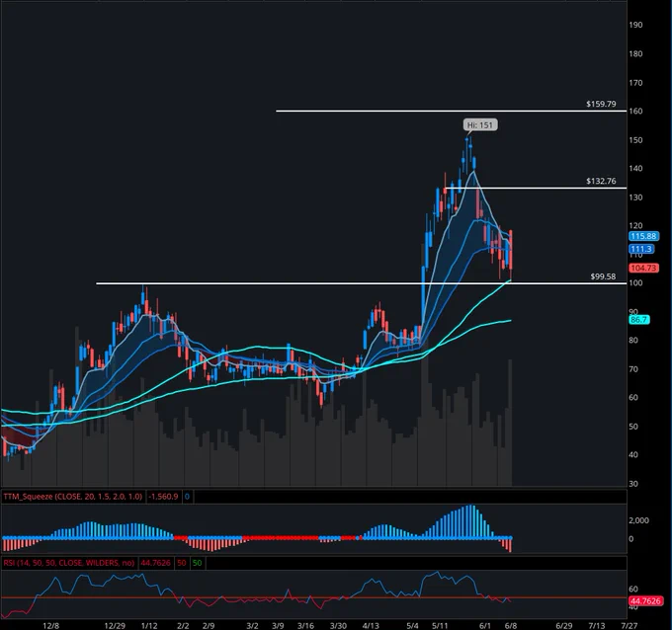
Task: Click the 6/29 date on time axis
Action: [x=564, y=625]
